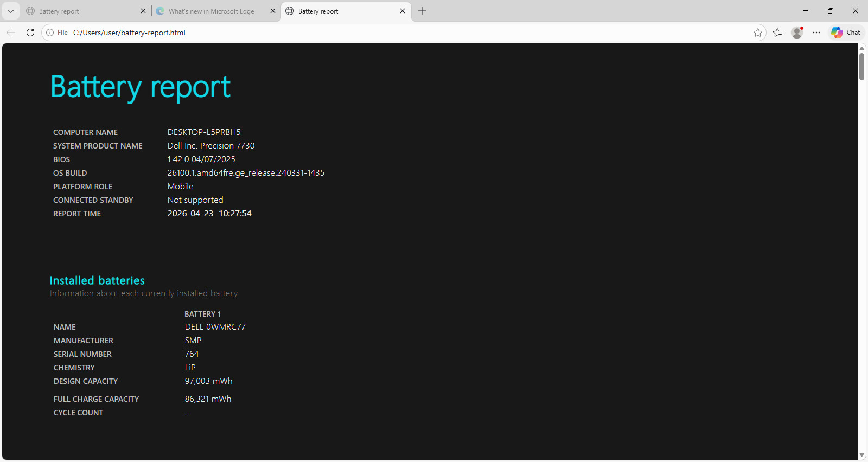Click the Battery report heading
This screenshot has height=462, width=868.
point(141,87)
